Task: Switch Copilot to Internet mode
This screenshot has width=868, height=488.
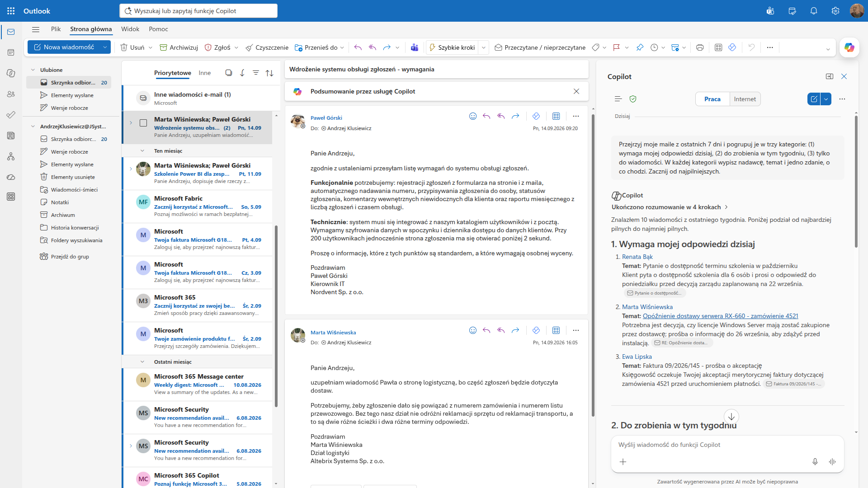Action: click(x=745, y=99)
